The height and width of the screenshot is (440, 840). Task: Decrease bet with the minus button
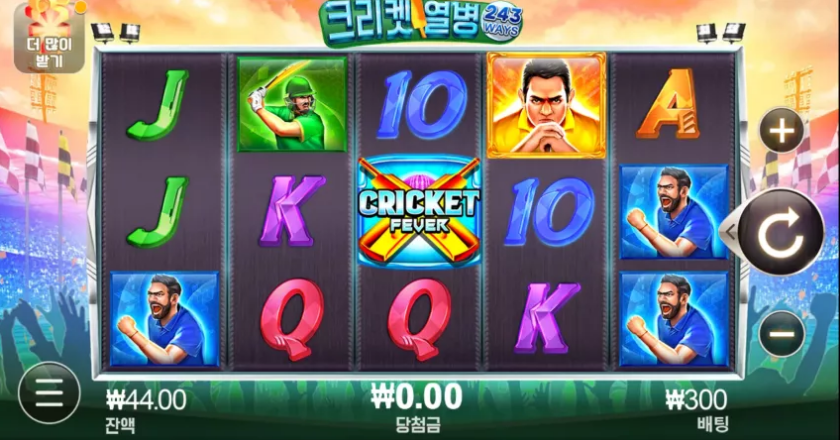[x=782, y=334]
